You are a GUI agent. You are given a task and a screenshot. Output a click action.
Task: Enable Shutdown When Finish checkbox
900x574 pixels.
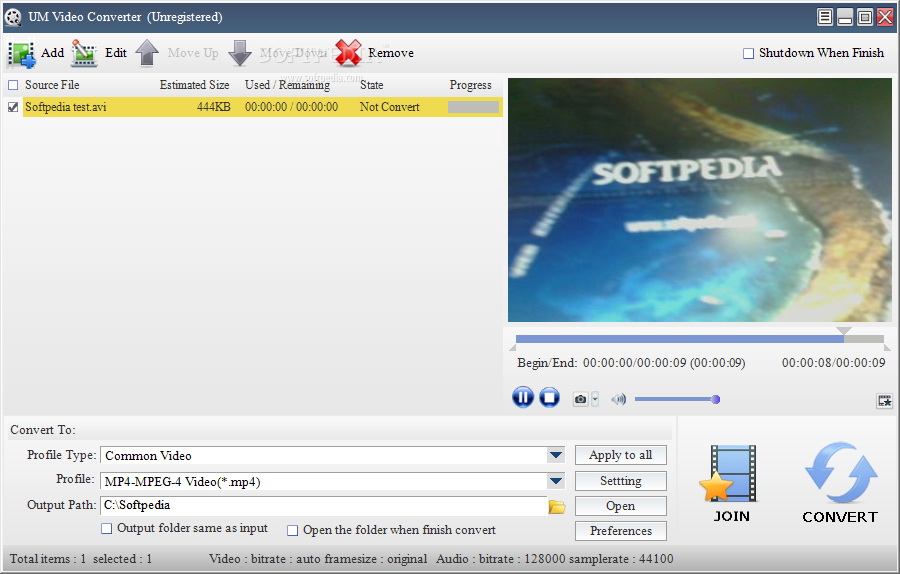click(748, 53)
